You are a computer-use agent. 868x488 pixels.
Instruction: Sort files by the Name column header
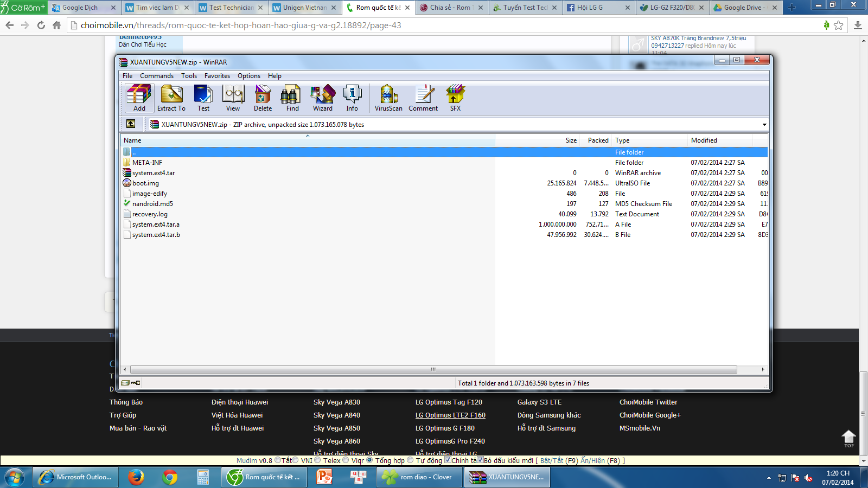coord(308,140)
